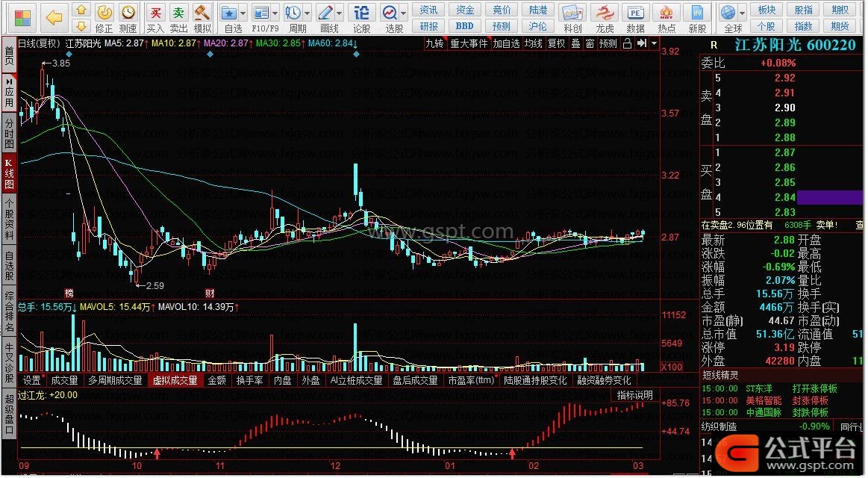Open the chart toolbar overflow dropdown arrow
This screenshot has height=478, width=868.
(x=655, y=43)
